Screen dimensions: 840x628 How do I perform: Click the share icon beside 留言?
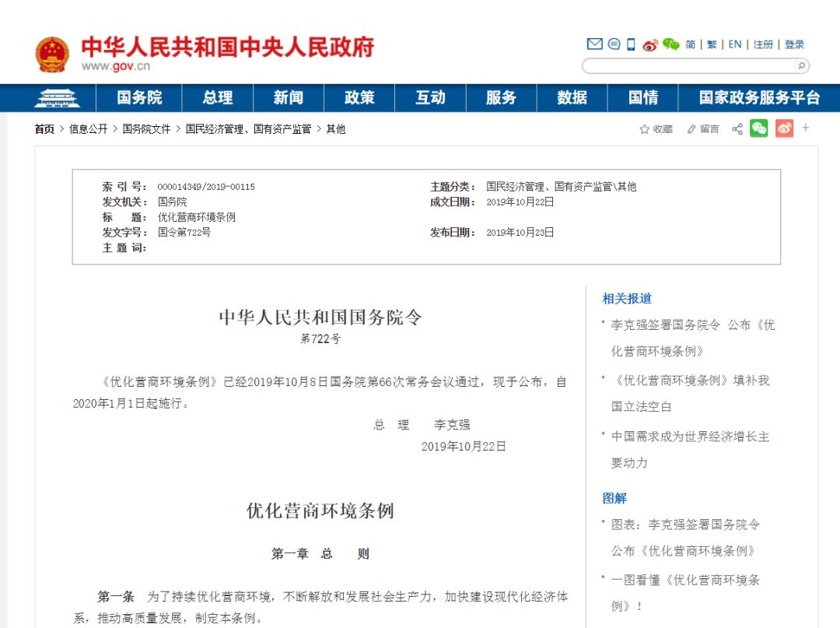737,128
